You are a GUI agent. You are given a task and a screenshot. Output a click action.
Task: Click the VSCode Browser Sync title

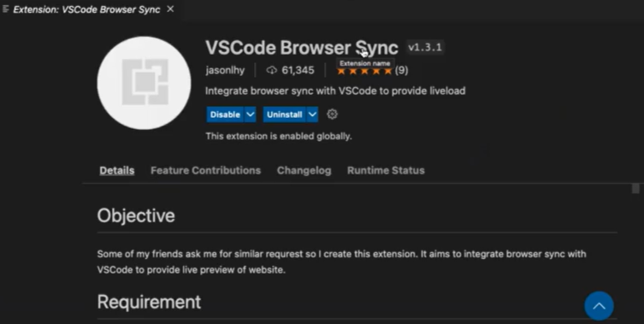tap(302, 48)
